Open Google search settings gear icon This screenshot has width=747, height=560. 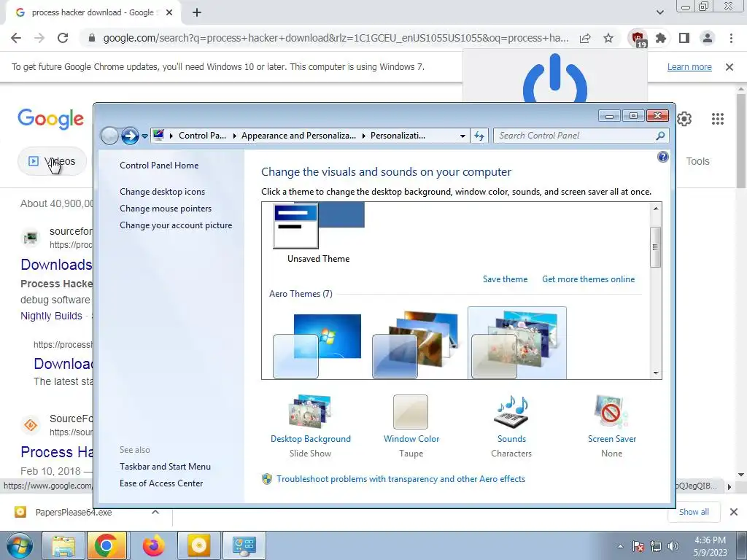684,119
